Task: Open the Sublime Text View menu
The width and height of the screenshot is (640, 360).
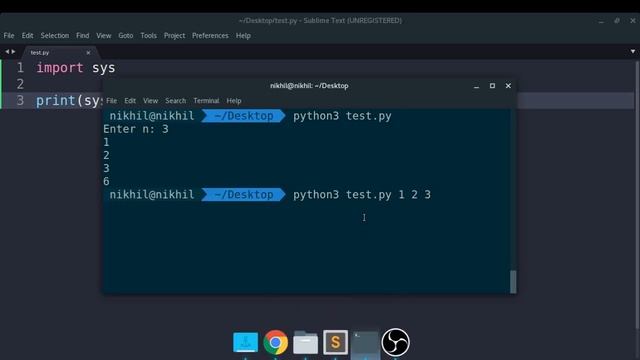Action: (104, 36)
